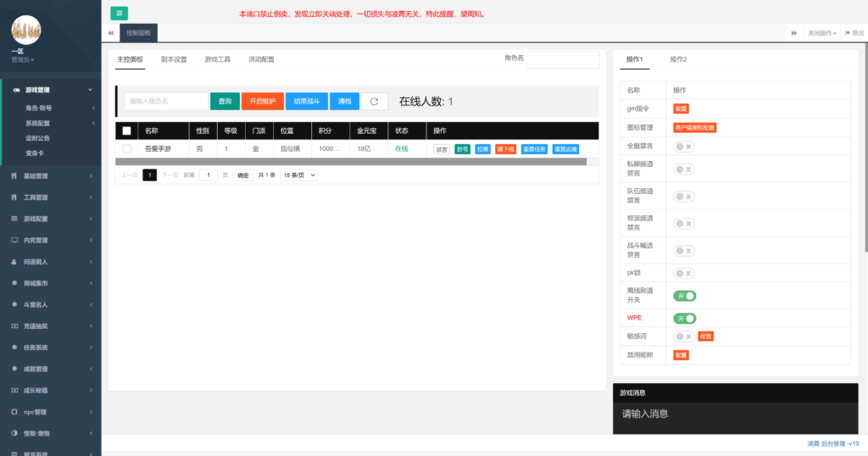The width and height of the screenshot is (868, 456).
Task: Open the 15 条/页 page size dropdown
Action: click(299, 175)
